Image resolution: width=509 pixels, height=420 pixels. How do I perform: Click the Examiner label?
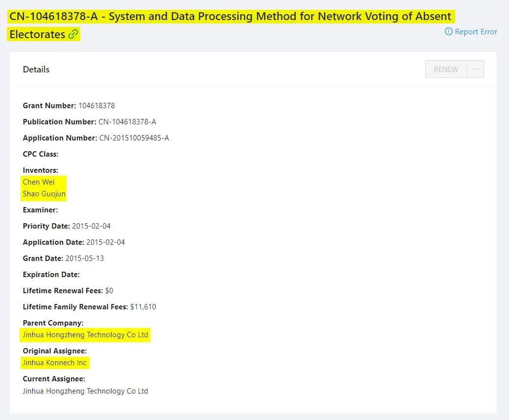coord(40,210)
